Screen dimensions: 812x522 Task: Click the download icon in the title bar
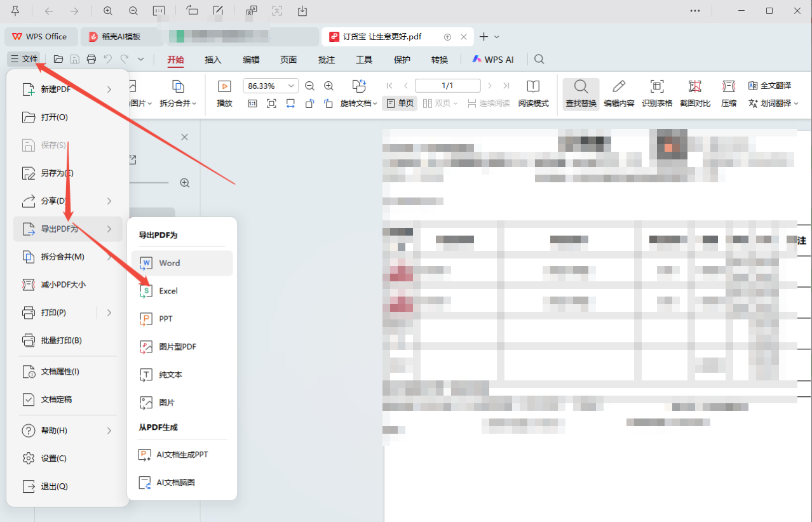pos(302,11)
